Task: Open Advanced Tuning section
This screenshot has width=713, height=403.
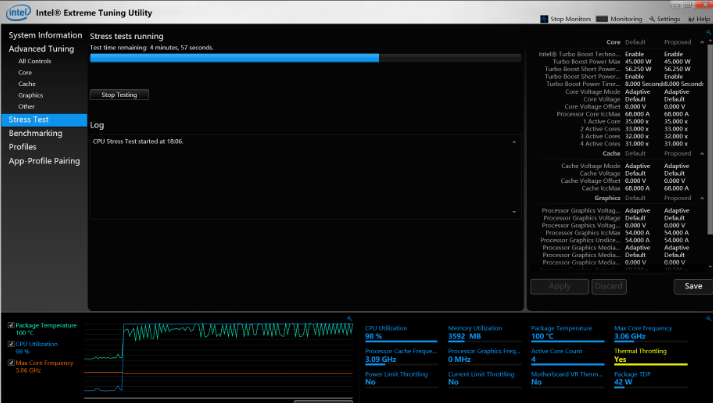Action: pyautogui.click(x=41, y=49)
